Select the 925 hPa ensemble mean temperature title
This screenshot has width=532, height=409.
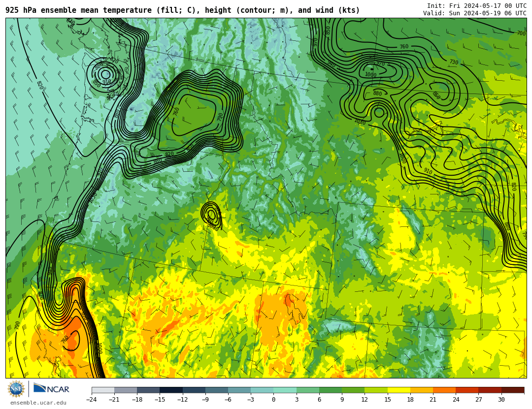click(183, 10)
